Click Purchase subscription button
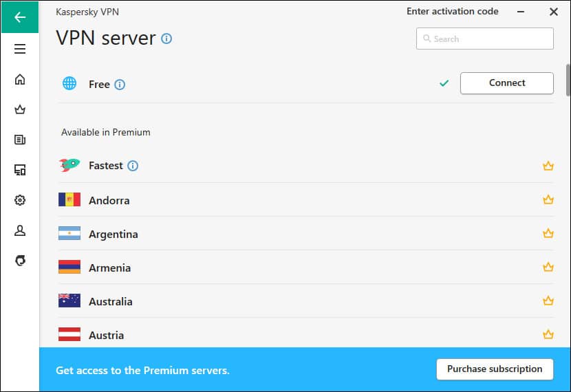 (495, 369)
